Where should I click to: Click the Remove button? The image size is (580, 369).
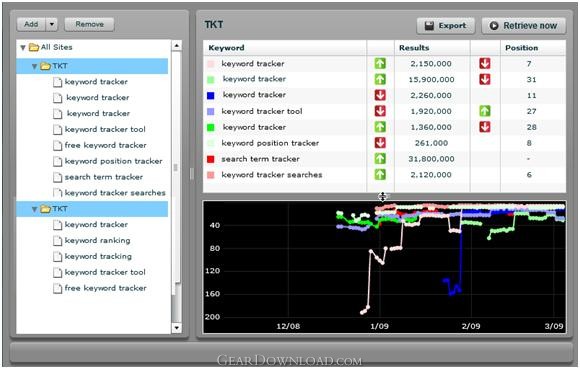[90, 24]
